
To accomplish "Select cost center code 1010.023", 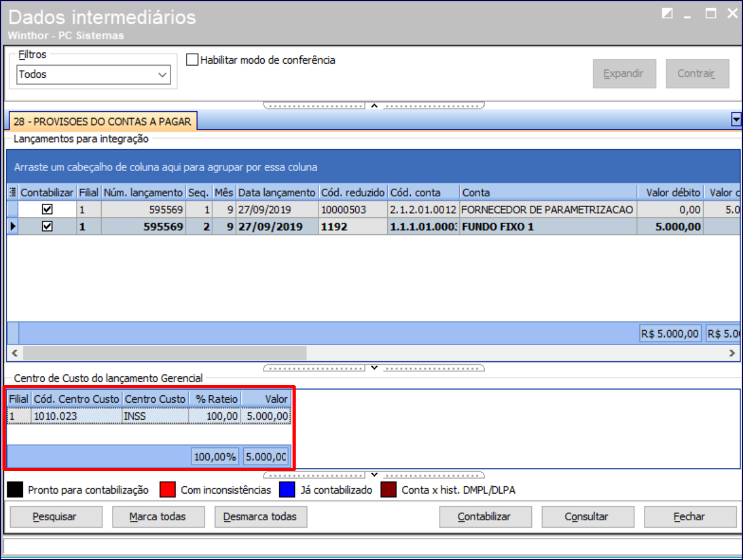I will click(x=76, y=415).
